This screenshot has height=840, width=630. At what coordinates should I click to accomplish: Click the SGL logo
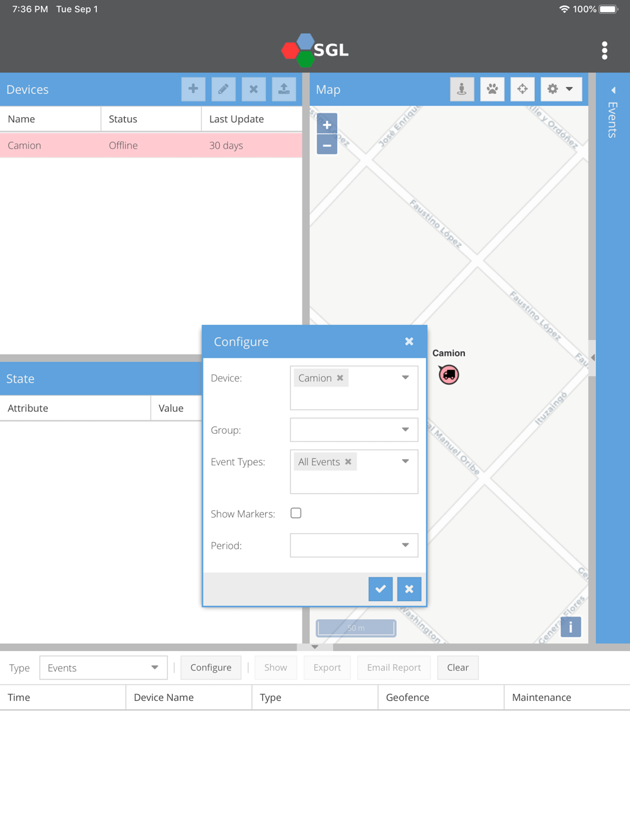pos(315,50)
